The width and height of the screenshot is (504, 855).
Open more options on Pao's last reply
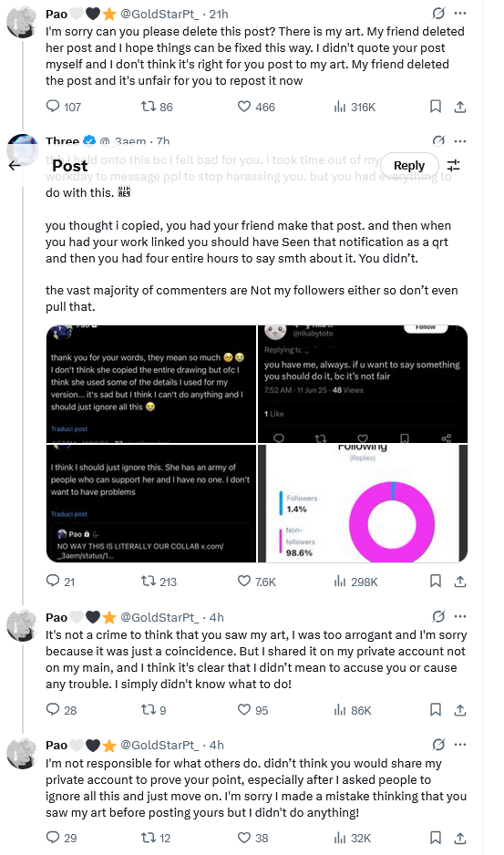click(460, 745)
